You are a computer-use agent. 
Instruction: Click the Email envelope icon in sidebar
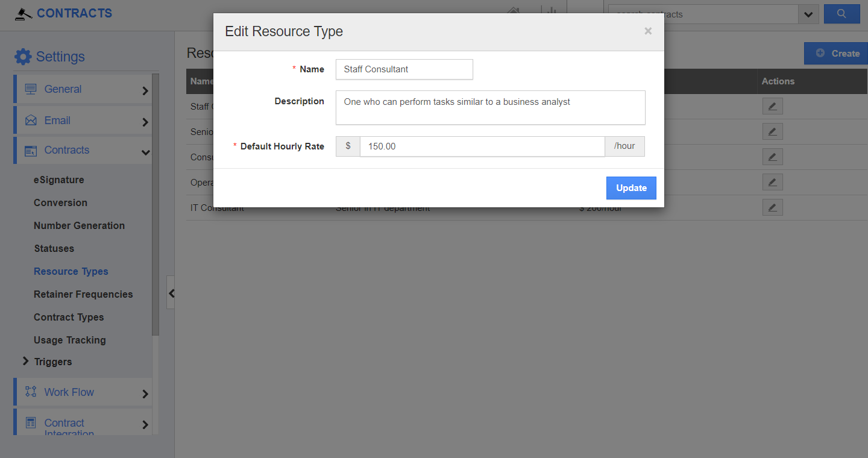point(32,119)
